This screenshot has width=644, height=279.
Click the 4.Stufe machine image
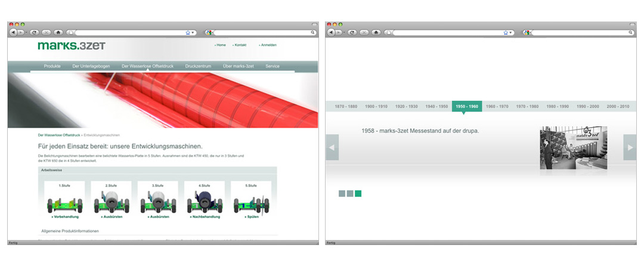(205, 201)
